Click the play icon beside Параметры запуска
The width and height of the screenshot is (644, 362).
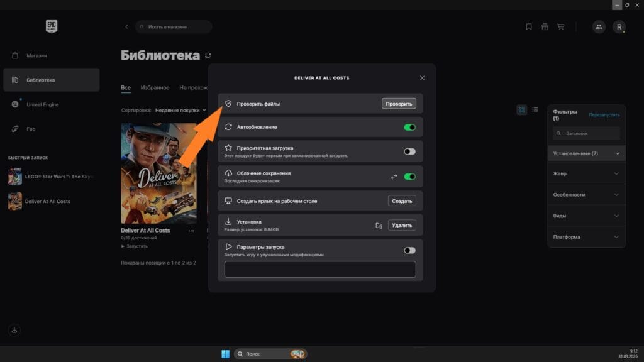[x=228, y=246]
